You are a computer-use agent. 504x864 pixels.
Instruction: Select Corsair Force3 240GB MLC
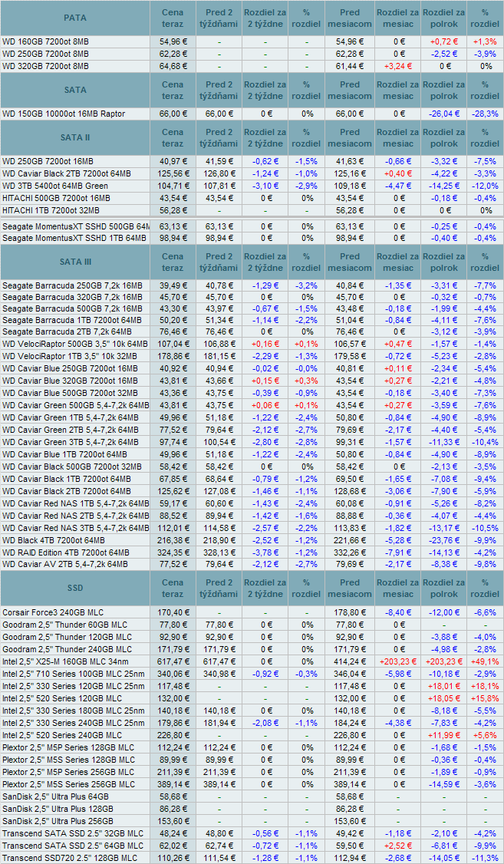(x=53, y=613)
